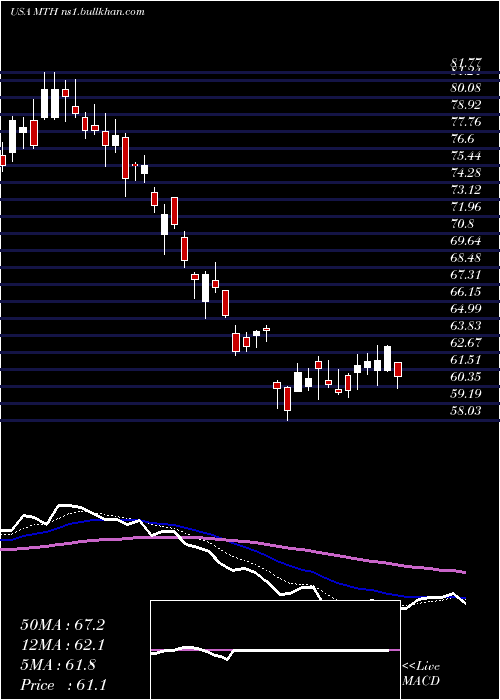The height and width of the screenshot is (700, 500).
Task: Click the 60.35 price axis label
Action: (466, 377)
